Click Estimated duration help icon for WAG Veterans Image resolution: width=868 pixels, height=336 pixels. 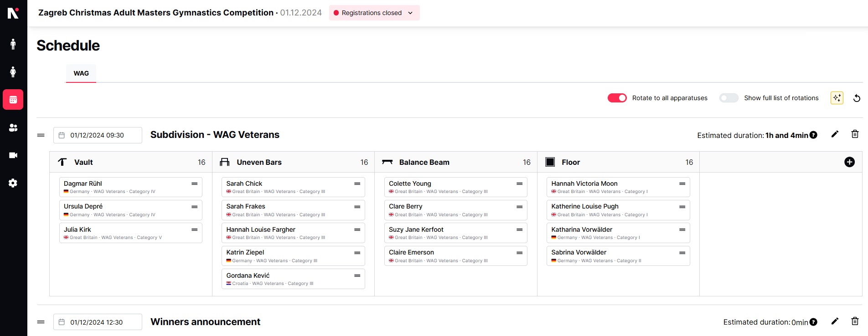(813, 135)
